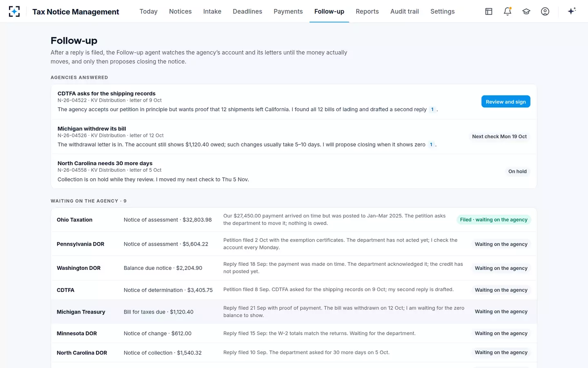Image resolution: width=588 pixels, height=368 pixels.
Task: Select the Minnesota DOR row name
Action: (x=77, y=334)
